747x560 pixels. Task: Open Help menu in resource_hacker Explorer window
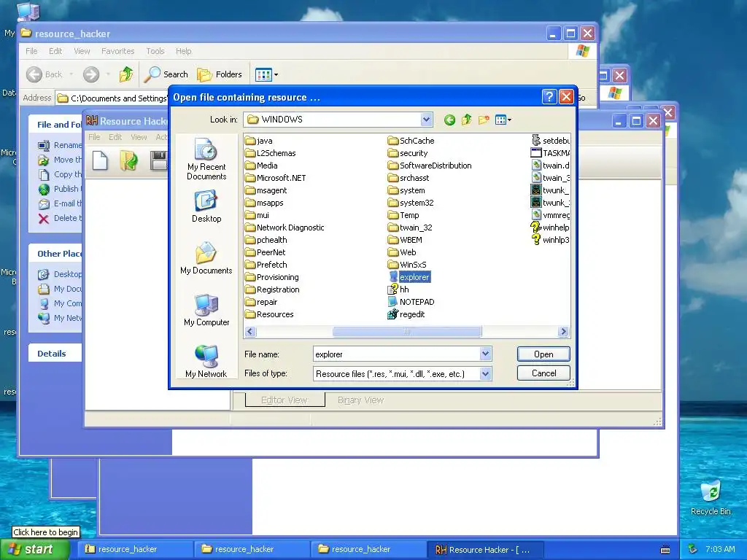click(183, 51)
